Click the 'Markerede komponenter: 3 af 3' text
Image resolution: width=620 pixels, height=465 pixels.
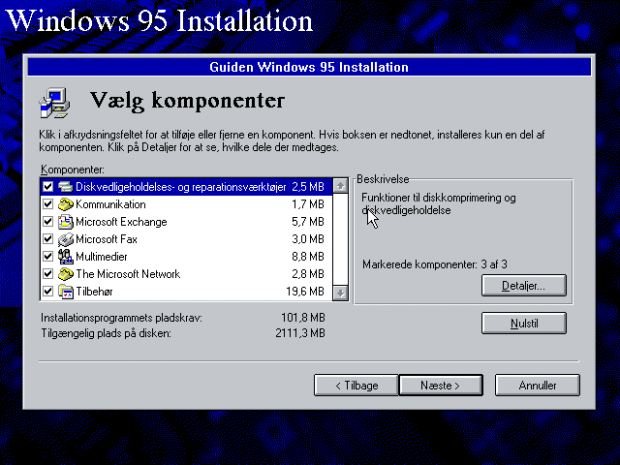point(435,264)
